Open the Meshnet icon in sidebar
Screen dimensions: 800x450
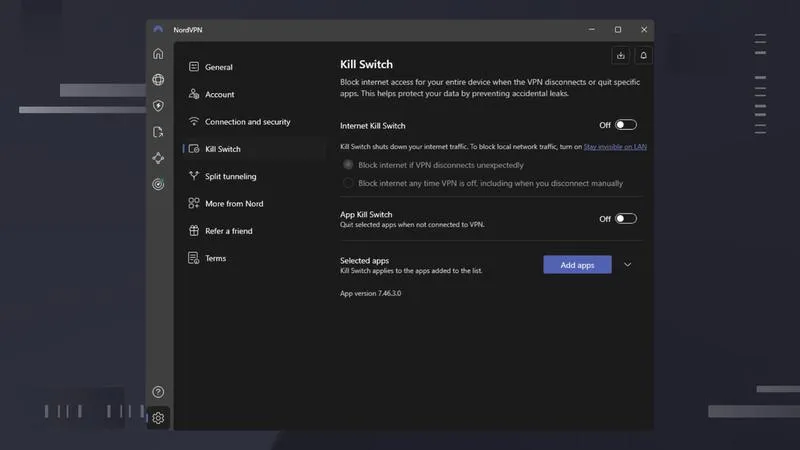click(x=158, y=158)
